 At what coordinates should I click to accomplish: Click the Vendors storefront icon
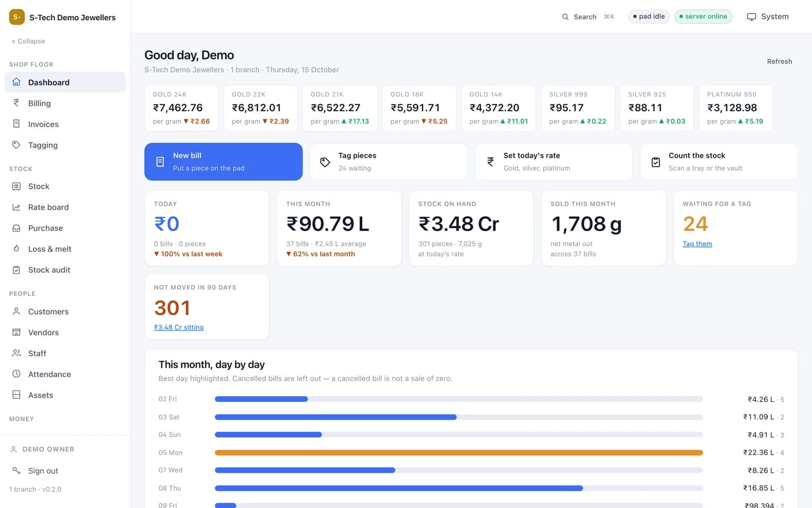[x=16, y=332]
